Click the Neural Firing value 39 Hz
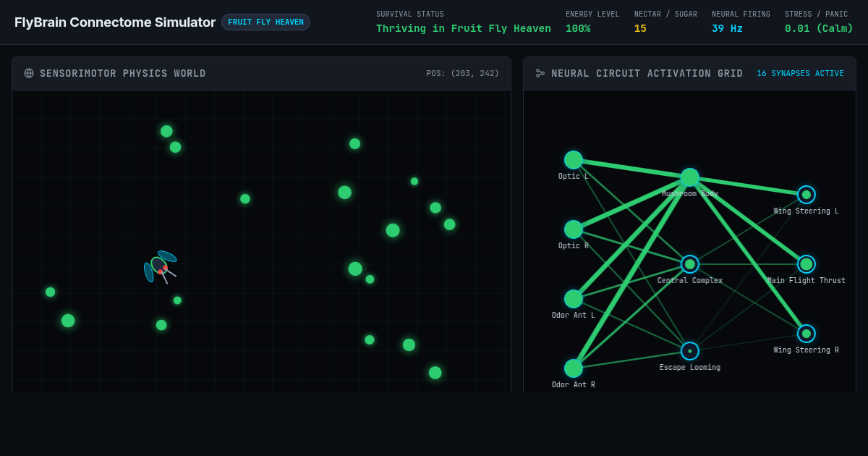The width and height of the screenshot is (868, 456). pyautogui.click(x=727, y=29)
